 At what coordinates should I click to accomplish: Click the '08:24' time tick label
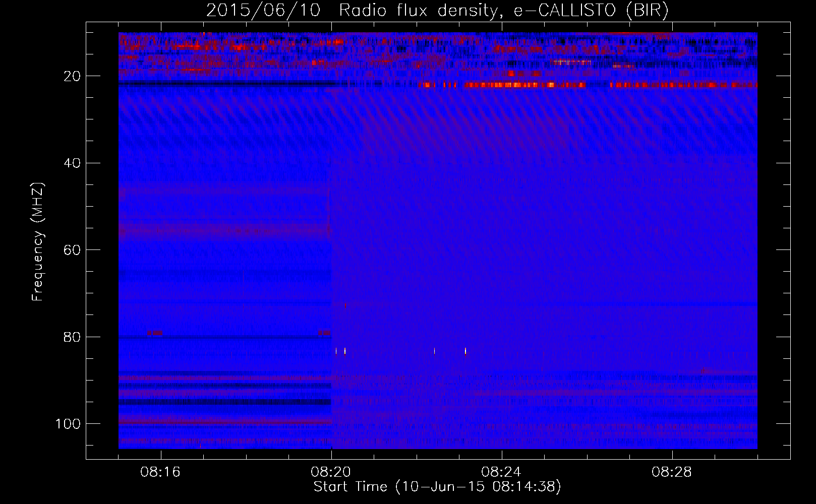pyautogui.click(x=501, y=472)
